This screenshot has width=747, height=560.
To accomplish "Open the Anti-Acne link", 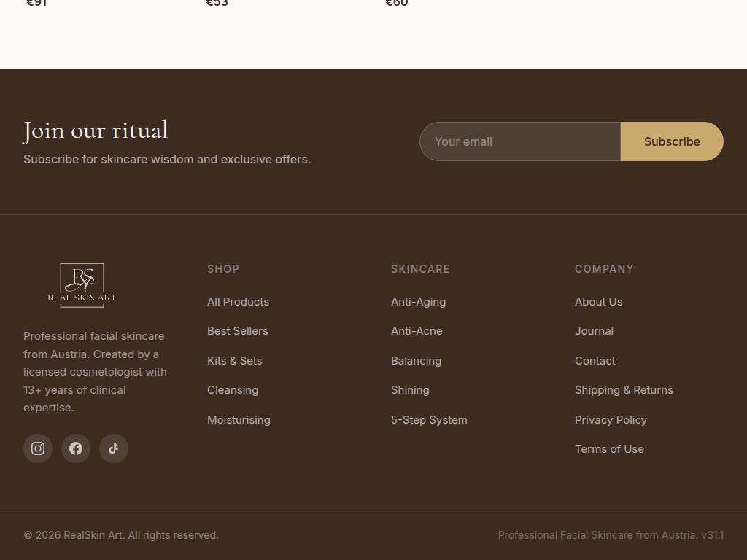I will click(x=417, y=331).
